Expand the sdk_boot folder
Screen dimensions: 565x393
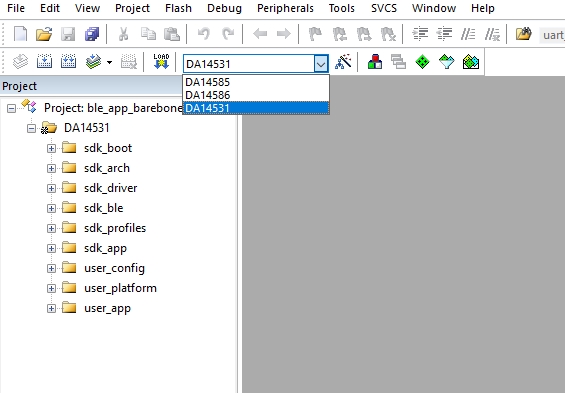51,148
